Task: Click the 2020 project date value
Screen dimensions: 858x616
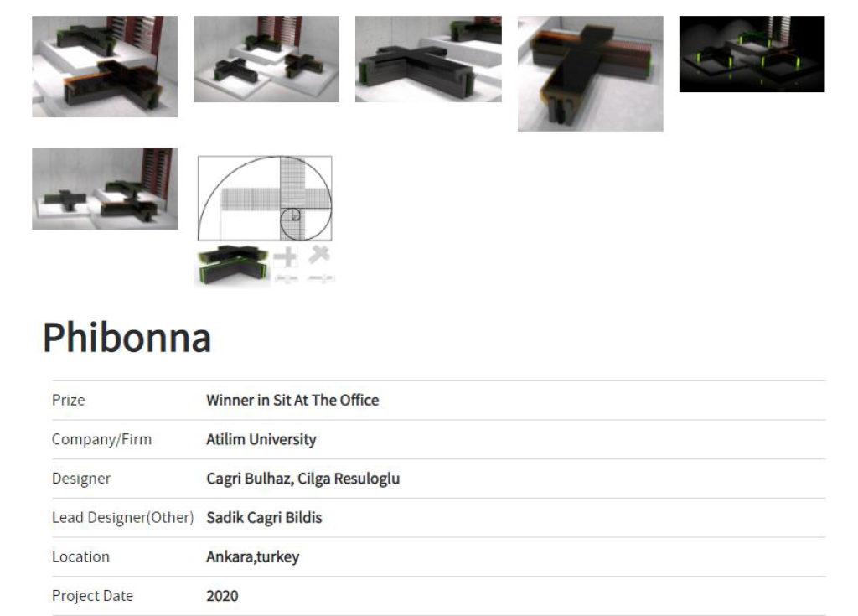Action: click(x=222, y=596)
